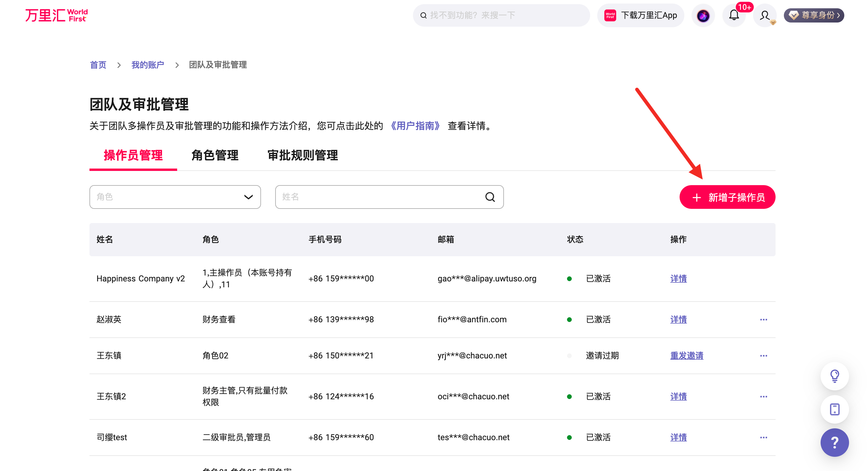Click email gao***@alipay.uwtuso.org

click(486, 279)
